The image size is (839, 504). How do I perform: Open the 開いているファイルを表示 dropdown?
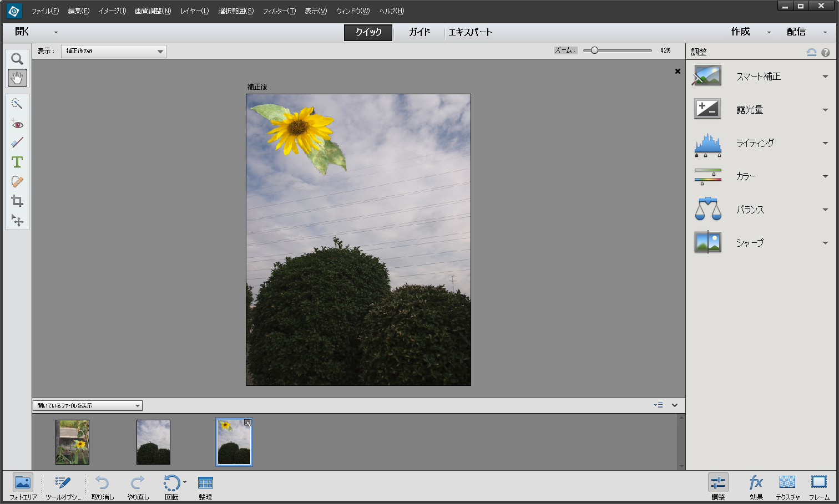pos(87,405)
